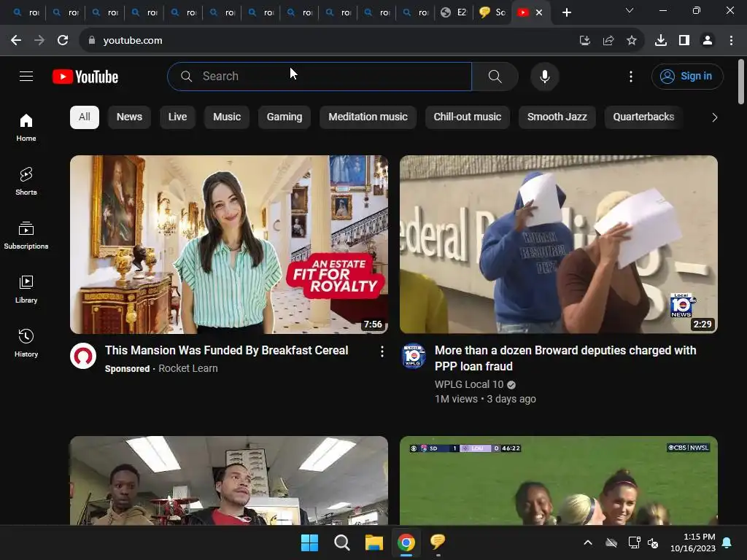Viewport: 747px width, 560px height.
Task: Visit the Rocket Learn sponsor link
Action: [187, 368]
